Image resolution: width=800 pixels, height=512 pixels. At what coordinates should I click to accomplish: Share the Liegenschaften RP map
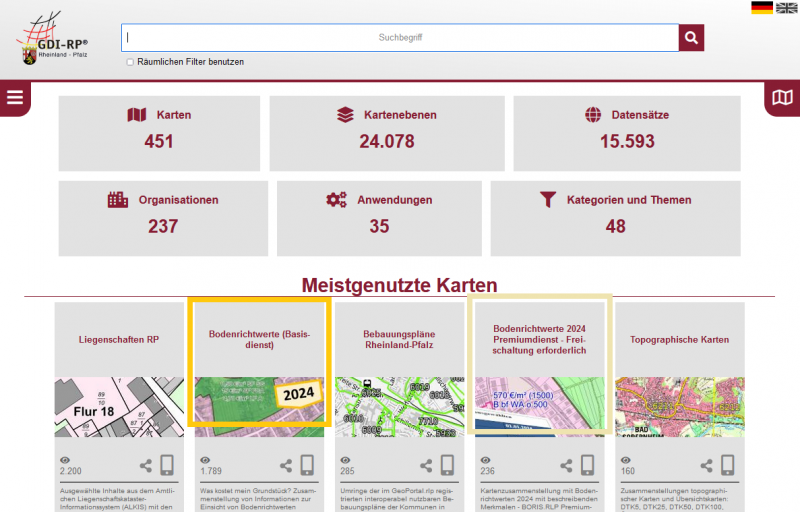146,465
